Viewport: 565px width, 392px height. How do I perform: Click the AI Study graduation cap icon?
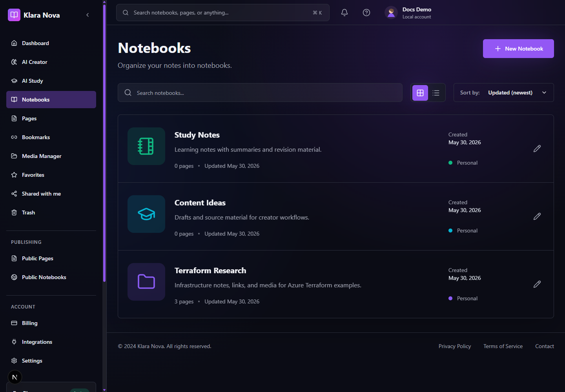coord(14,81)
